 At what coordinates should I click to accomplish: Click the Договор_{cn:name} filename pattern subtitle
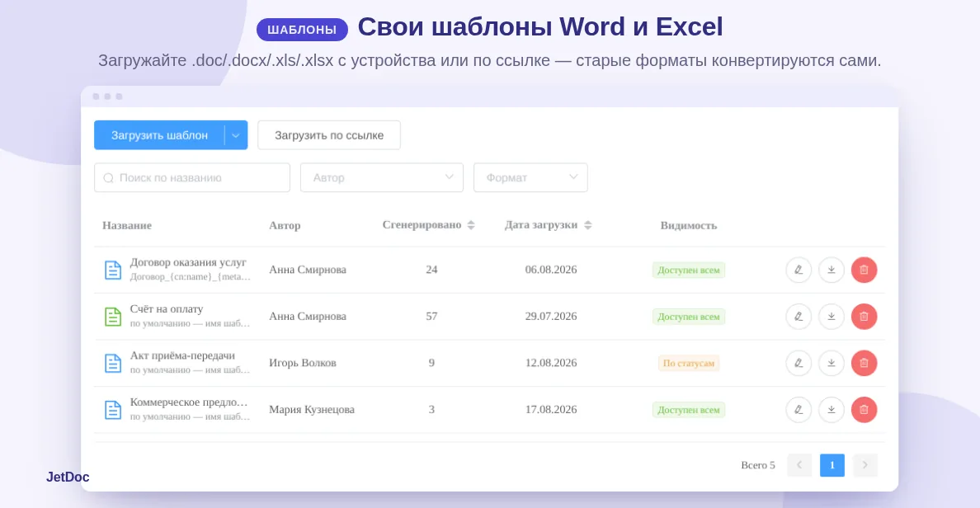click(x=190, y=277)
